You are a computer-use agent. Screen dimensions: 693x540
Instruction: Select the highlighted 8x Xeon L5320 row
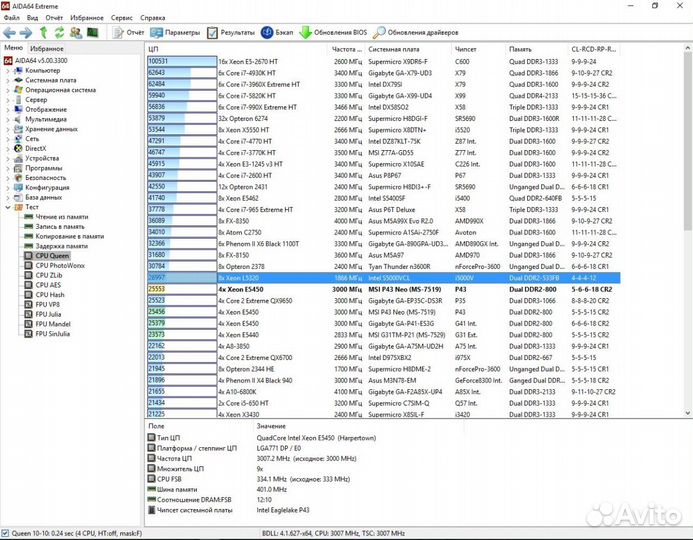pos(380,277)
